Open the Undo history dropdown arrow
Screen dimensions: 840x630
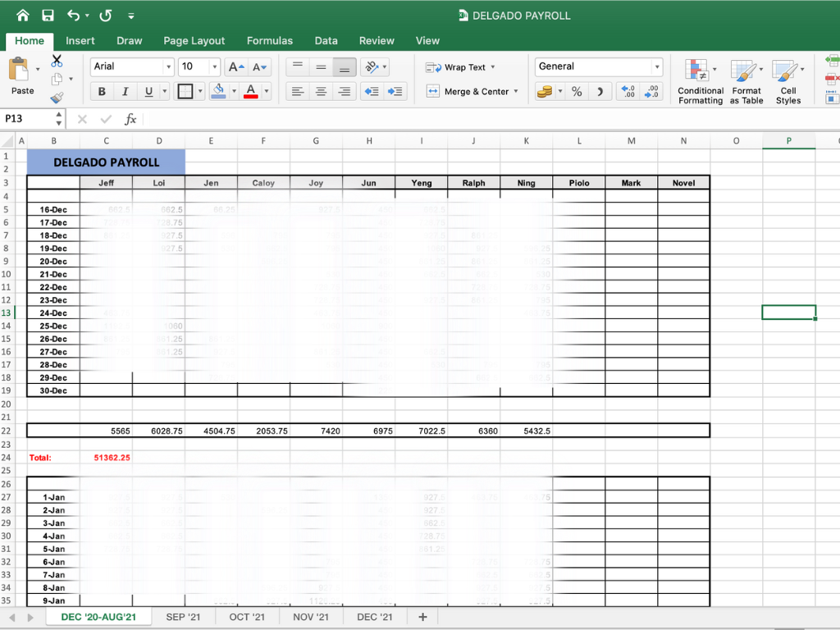click(87, 16)
